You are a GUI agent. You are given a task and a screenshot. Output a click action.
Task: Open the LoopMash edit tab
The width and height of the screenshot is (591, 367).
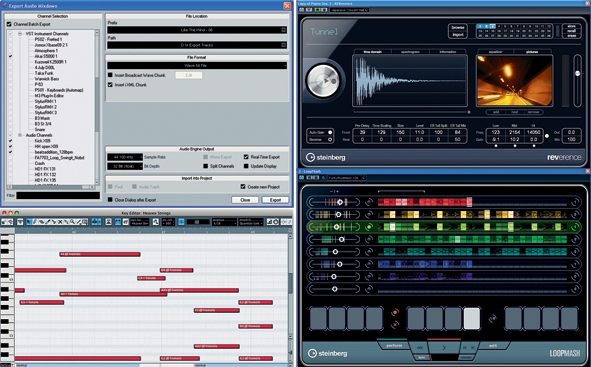pyautogui.click(x=493, y=346)
